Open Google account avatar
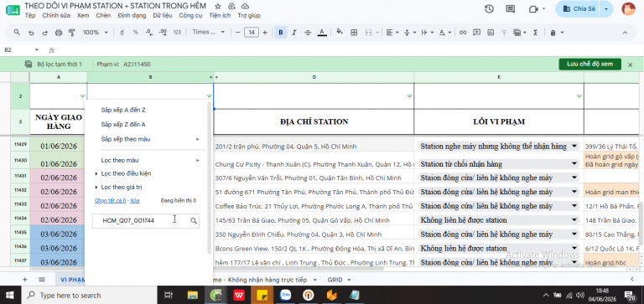Image resolution: width=644 pixels, height=304 pixels. 628,9
